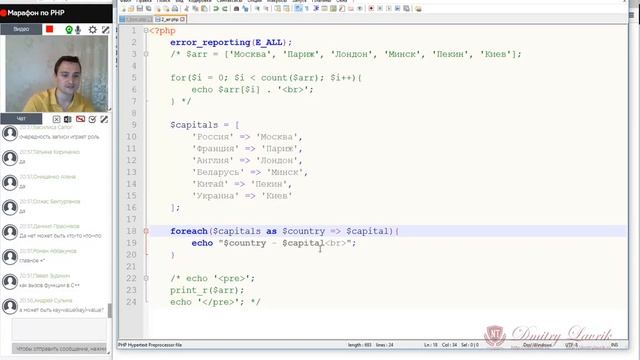The width and height of the screenshot is (640, 360).
Task: Open Replace dialog toolbar icon
Action: coord(245,8)
